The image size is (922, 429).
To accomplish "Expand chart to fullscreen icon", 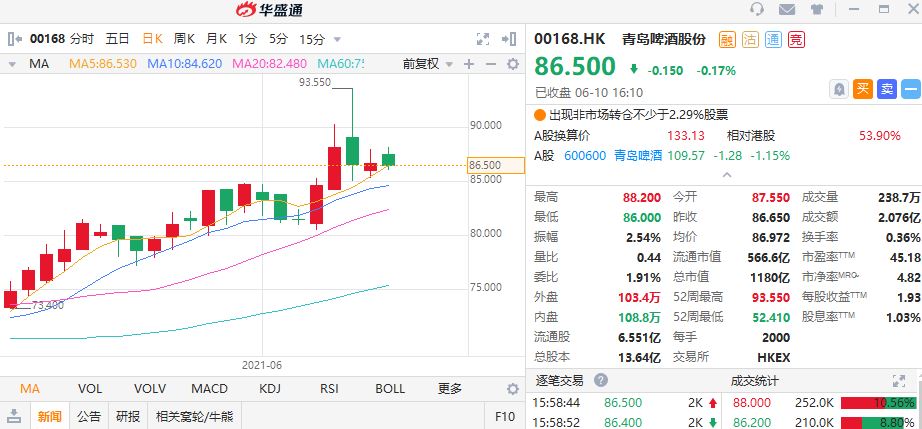I will pyautogui.click(x=483, y=39).
